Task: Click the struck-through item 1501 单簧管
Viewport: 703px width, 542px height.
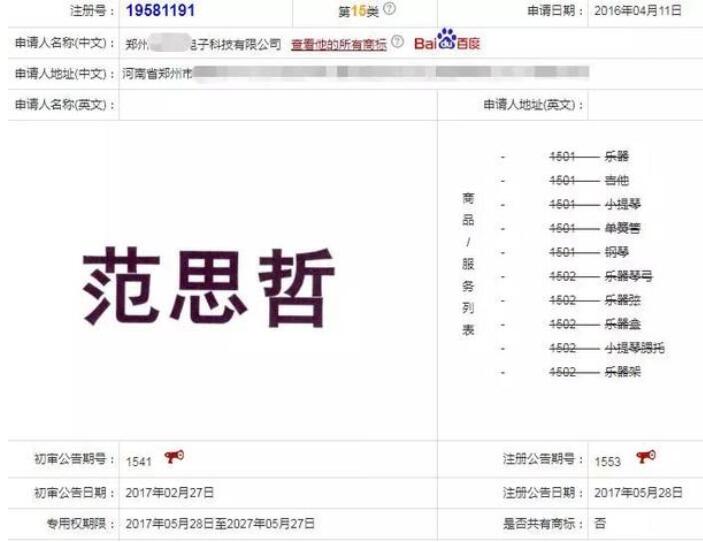Action: (x=595, y=228)
